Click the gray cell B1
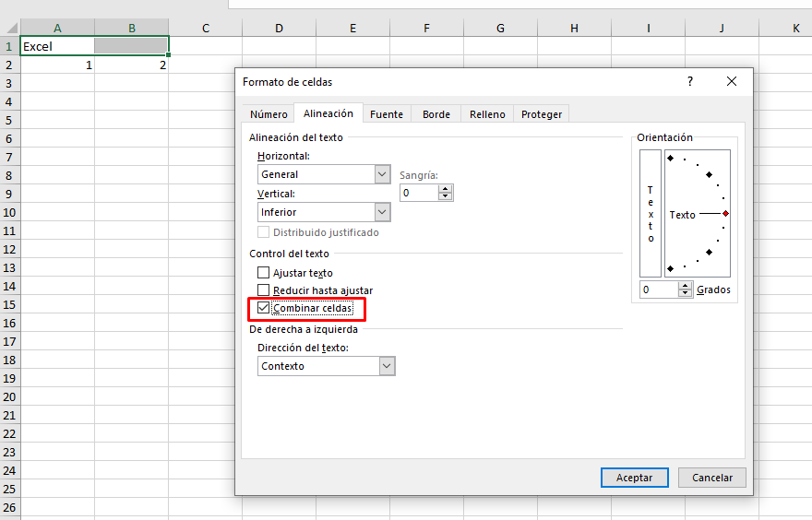Screen dimensions: 812x520 pos(132,46)
